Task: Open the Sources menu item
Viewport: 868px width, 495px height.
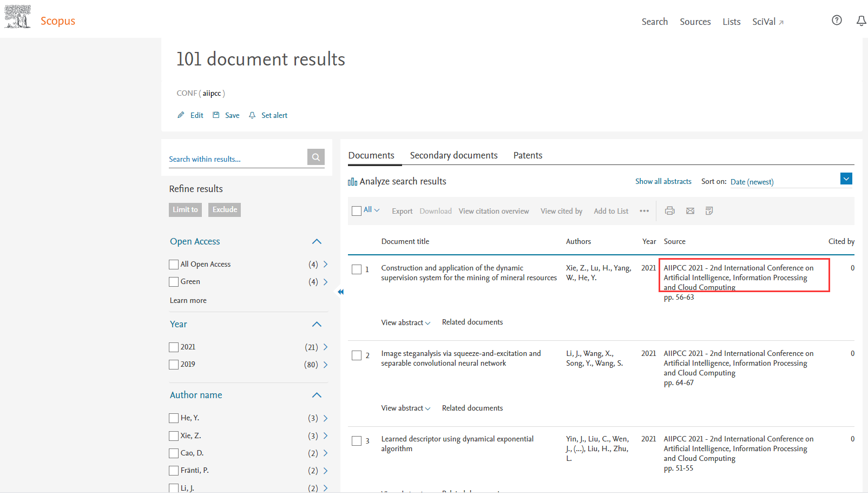Action: coord(695,22)
